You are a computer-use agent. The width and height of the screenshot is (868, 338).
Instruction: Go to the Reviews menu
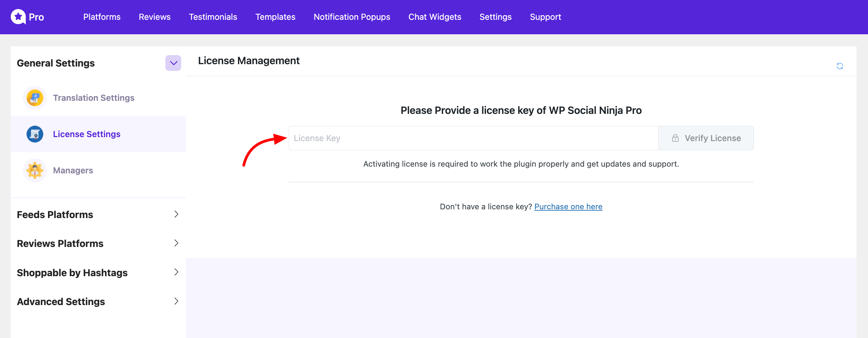point(155,17)
